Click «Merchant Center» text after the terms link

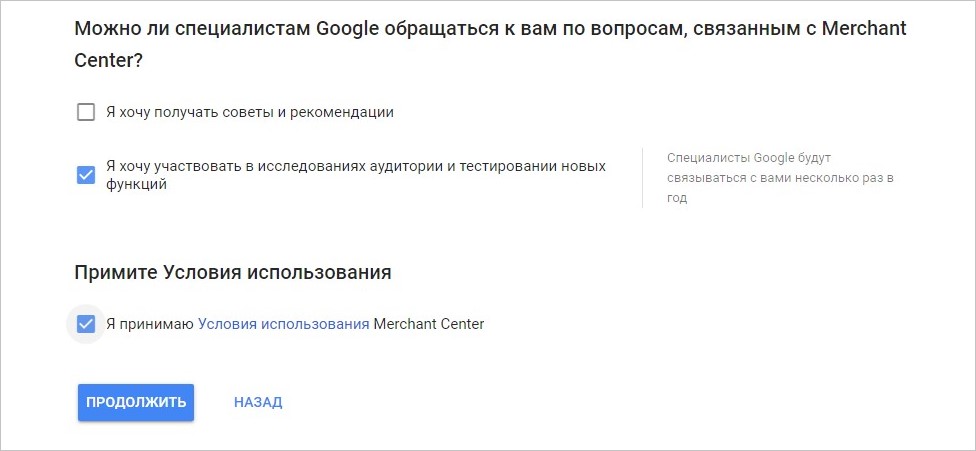click(429, 324)
